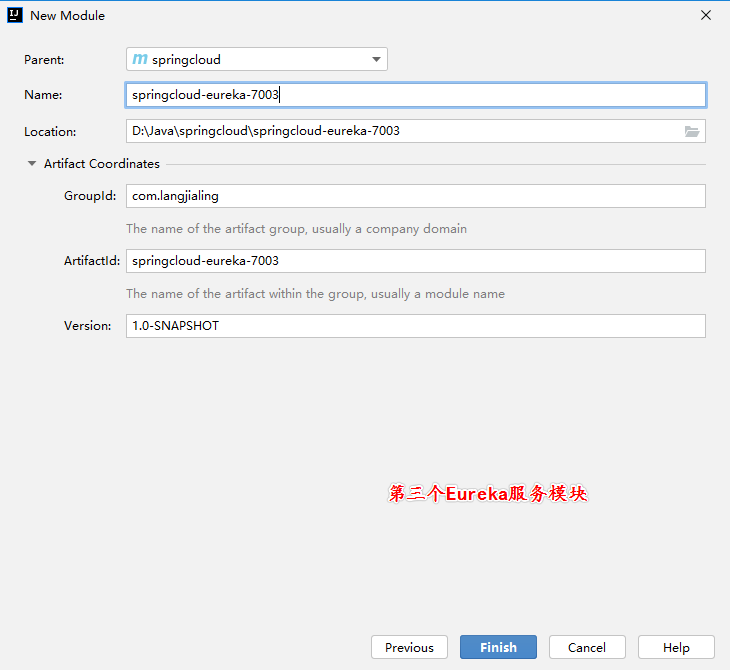
Task: Open Help for this dialog
Action: 676,647
